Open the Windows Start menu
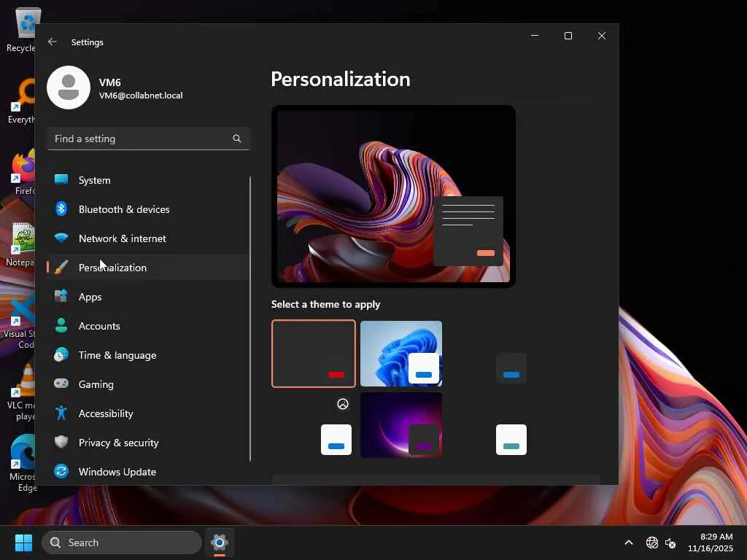Screen dimensions: 747x560 [x=23, y=542]
